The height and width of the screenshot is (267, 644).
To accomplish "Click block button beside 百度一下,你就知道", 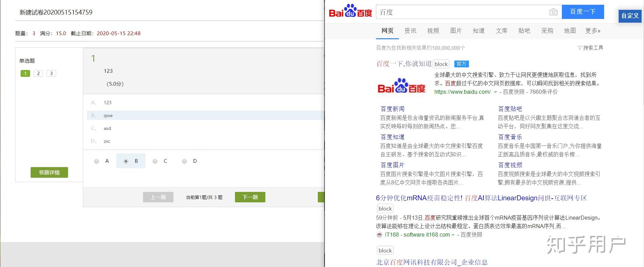I will click(x=441, y=64).
